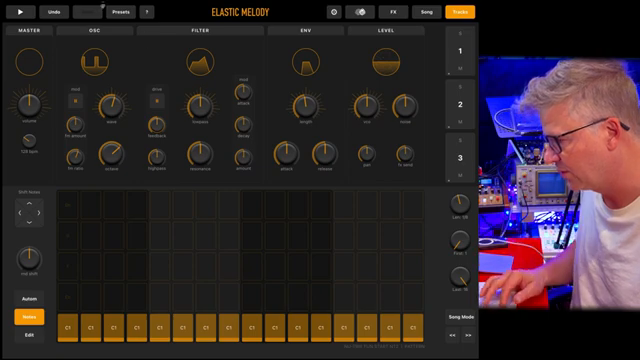Solo track 3 with its S label
The image size is (640, 360).
pos(460,140)
